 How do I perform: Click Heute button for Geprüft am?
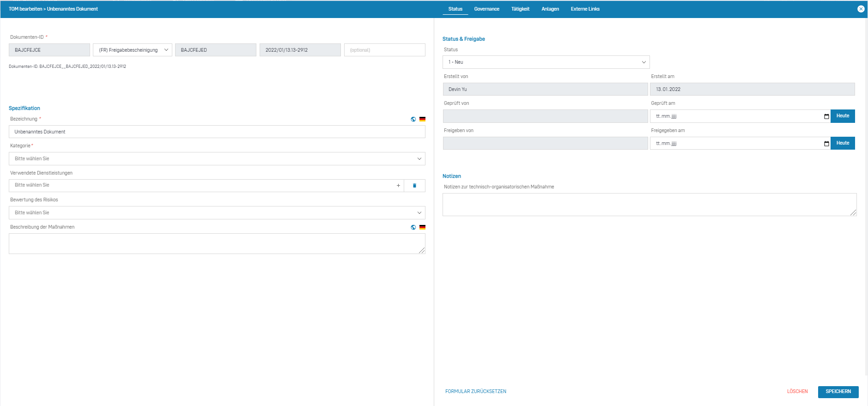tap(842, 116)
